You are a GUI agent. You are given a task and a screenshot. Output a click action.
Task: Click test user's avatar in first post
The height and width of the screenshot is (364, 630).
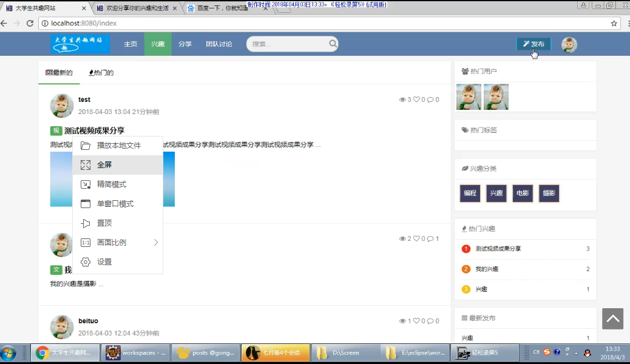click(62, 106)
